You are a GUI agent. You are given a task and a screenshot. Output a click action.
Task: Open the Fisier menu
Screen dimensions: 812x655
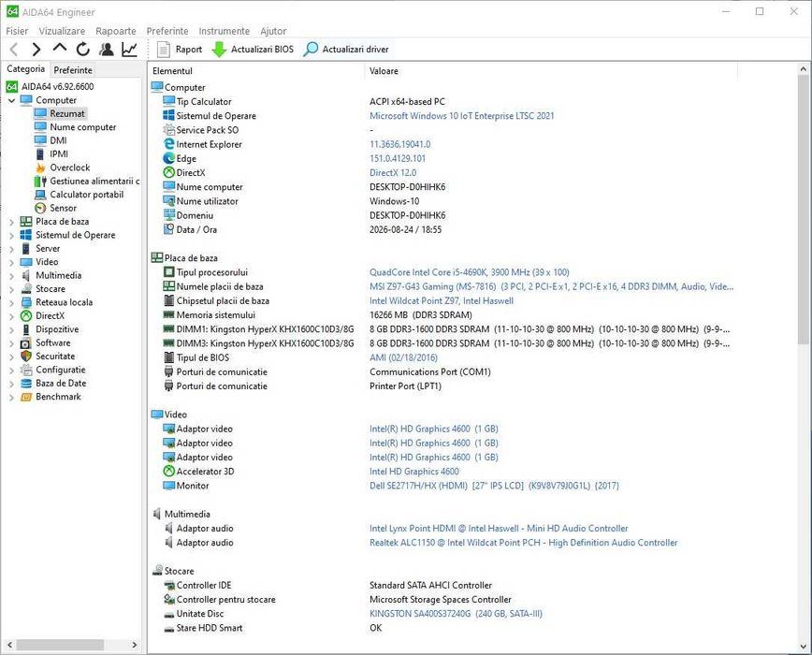17,31
